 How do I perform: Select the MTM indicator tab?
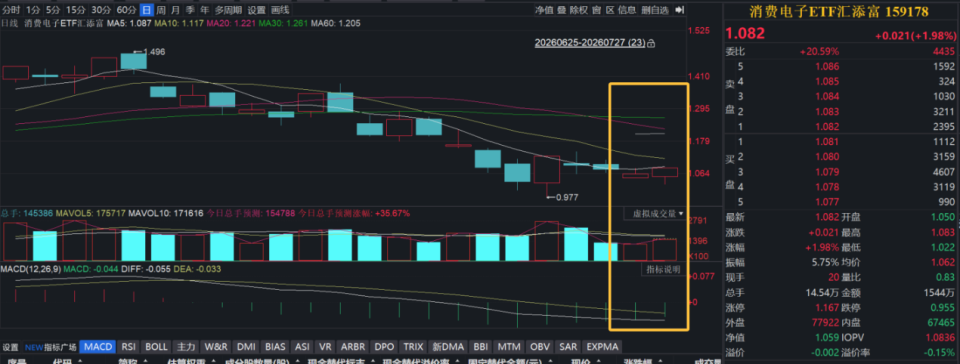(x=508, y=346)
